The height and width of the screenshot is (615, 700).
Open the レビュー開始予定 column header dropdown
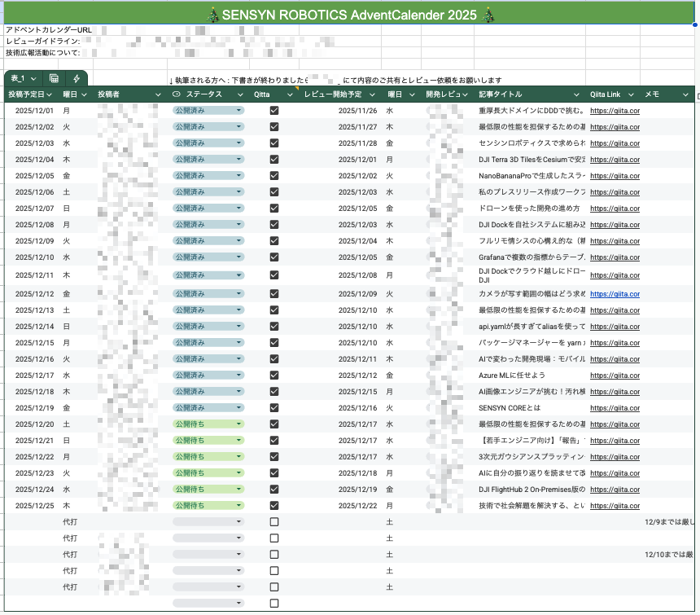point(372,94)
